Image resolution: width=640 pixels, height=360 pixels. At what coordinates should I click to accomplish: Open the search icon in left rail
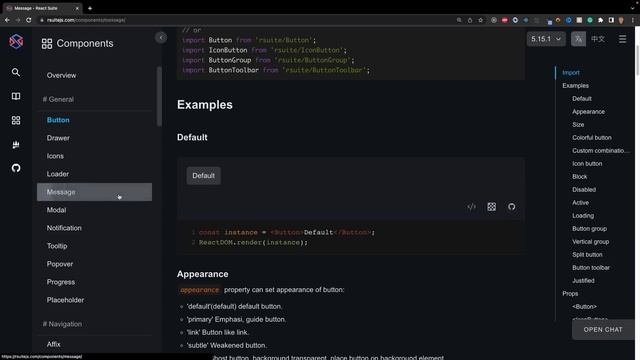[x=16, y=72]
